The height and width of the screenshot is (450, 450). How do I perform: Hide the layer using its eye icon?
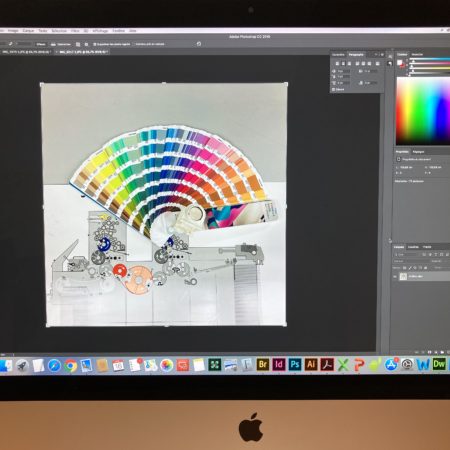point(395,276)
